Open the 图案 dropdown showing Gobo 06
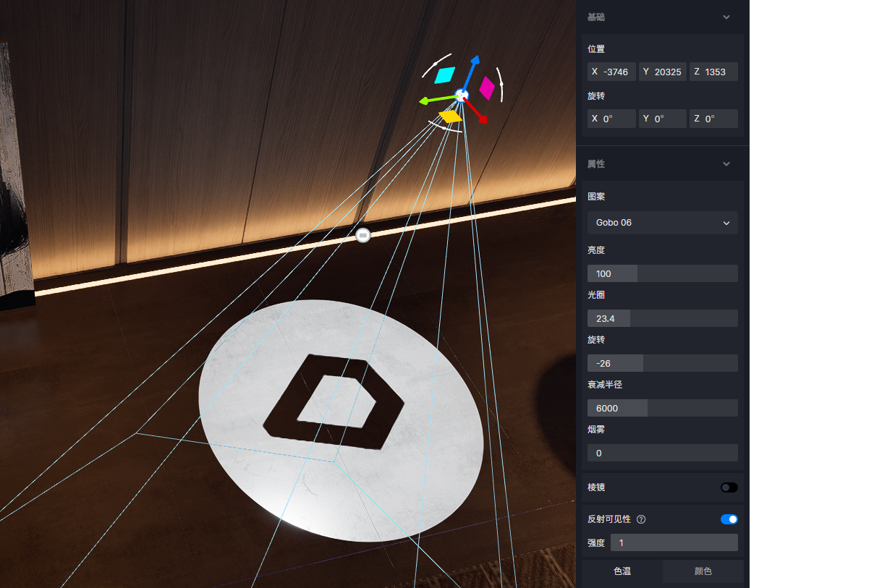This screenshot has width=882, height=588. tap(662, 223)
